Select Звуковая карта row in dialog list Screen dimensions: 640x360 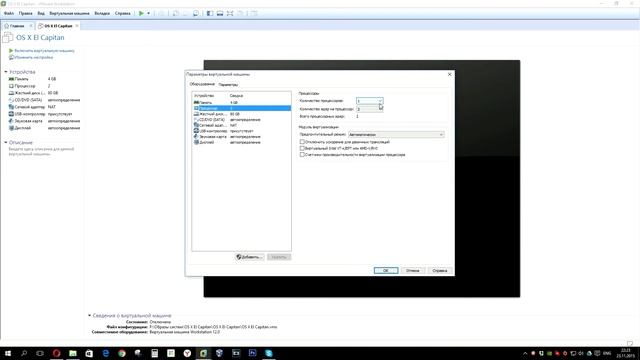242,137
